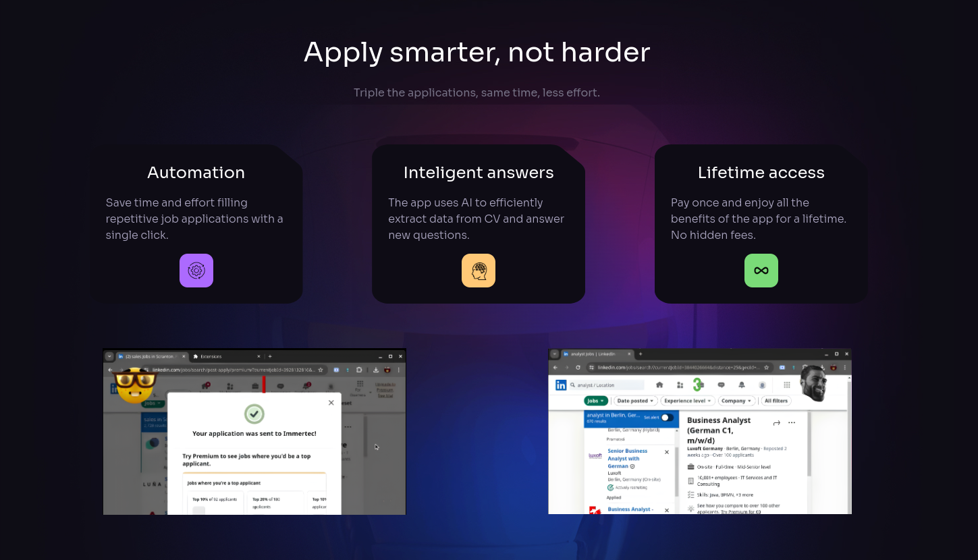
Task: Expand the Company filter
Action: [x=737, y=401]
